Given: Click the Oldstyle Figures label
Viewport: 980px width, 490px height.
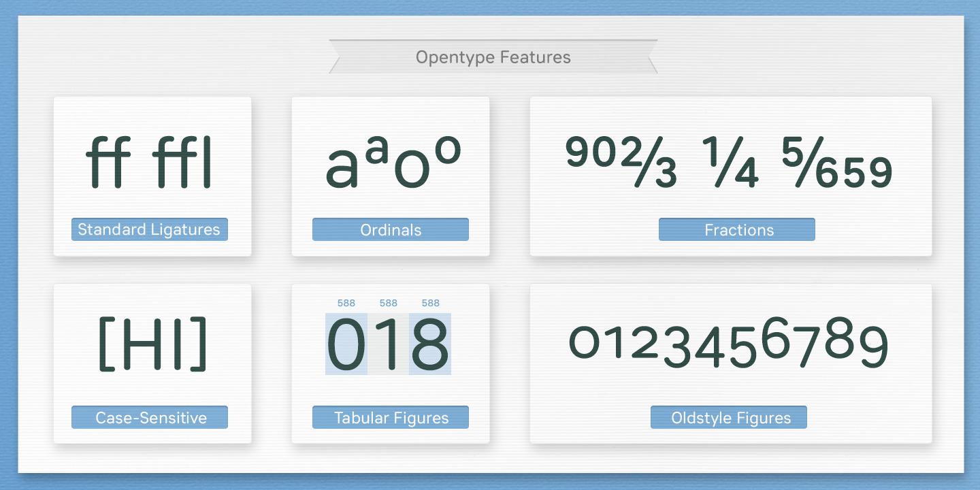Looking at the screenshot, I should [729, 417].
